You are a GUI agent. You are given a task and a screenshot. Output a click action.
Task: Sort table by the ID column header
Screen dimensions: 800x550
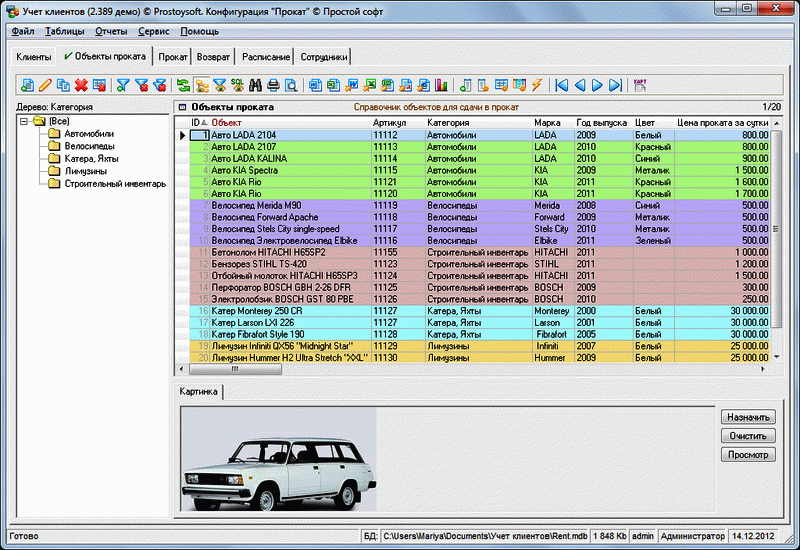tap(196, 122)
